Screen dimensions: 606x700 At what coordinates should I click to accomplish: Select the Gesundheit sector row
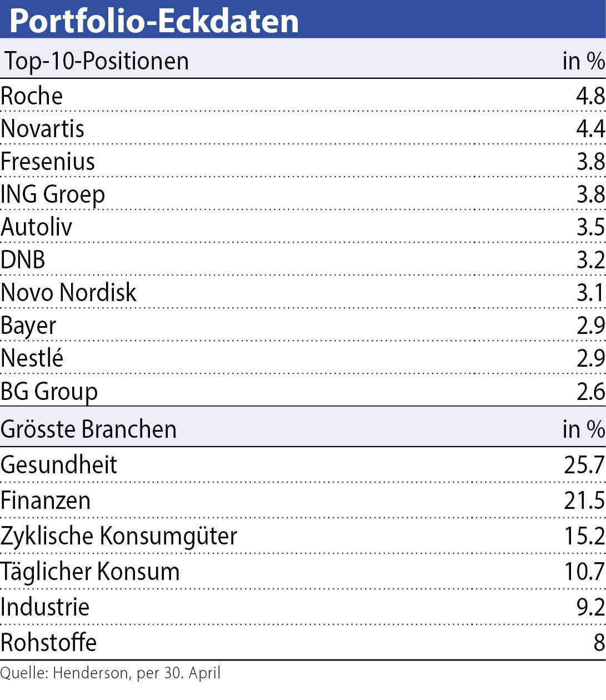pyautogui.click(x=303, y=465)
